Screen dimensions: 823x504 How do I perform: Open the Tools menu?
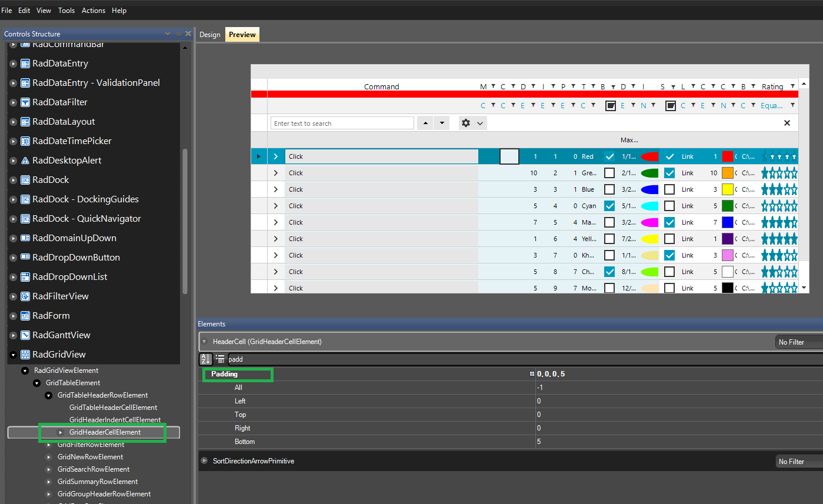pos(66,11)
